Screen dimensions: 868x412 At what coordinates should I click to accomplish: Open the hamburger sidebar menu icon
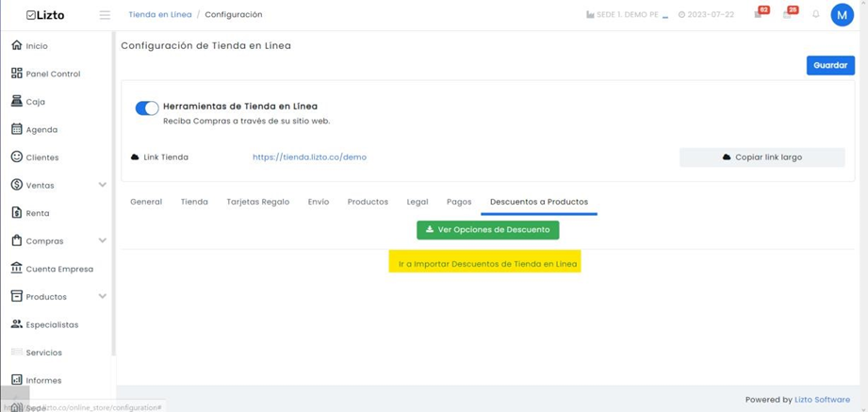click(x=105, y=15)
